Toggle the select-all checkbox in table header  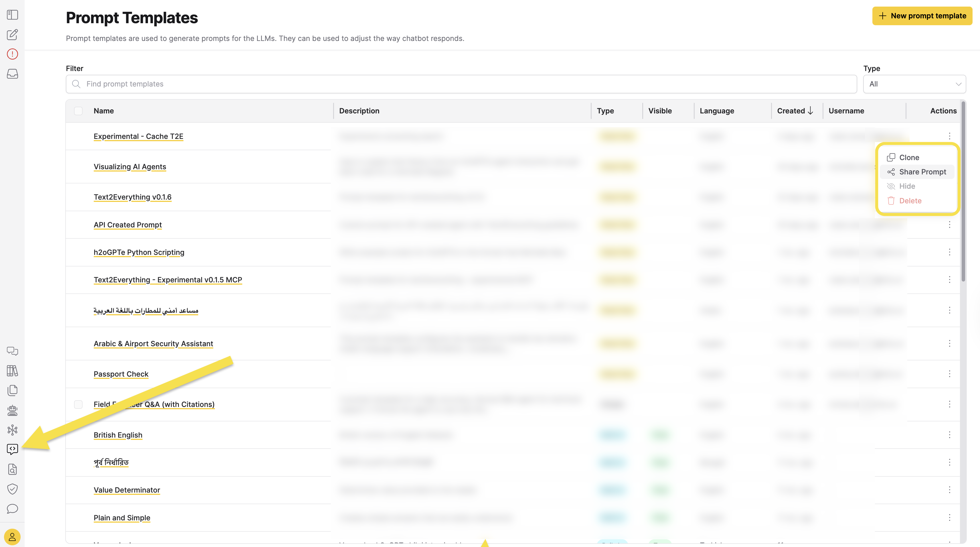click(x=78, y=111)
